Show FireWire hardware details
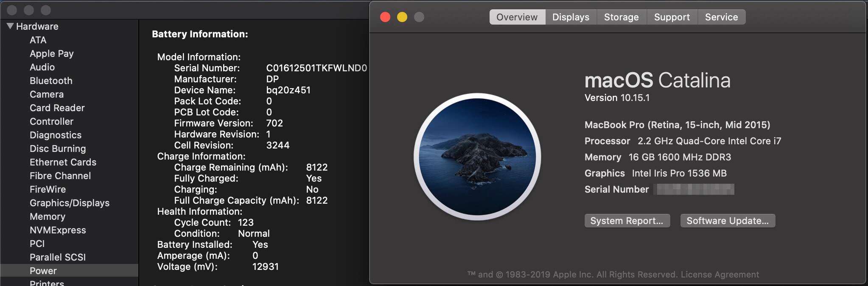Image resolution: width=868 pixels, height=286 pixels. [x=48, y=189]
